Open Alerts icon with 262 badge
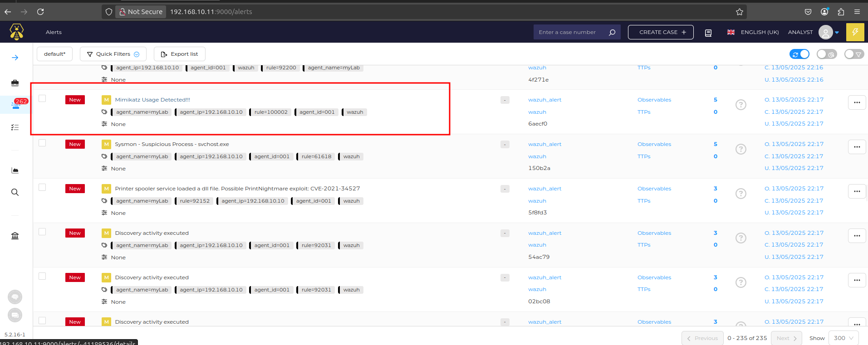This screenshot has height=345, width=868. (x=16, y=105)
